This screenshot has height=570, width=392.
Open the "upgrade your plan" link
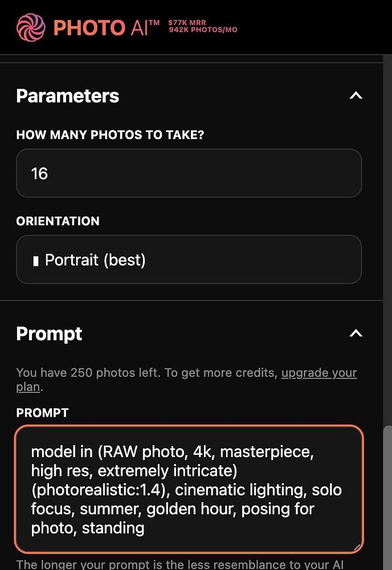pos(318,373)
